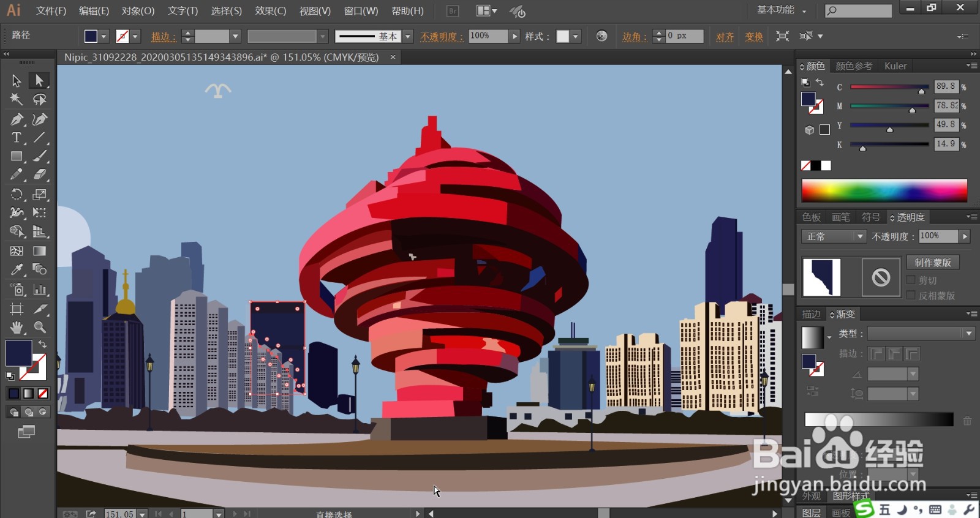980x518 pixels.
Task: Click the 变换 link in control bar
Action: 754,37
